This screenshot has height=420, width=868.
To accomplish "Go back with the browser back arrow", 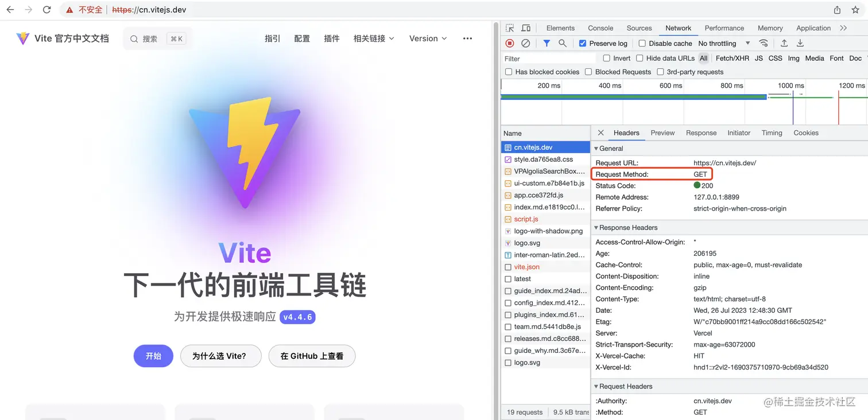I will (10, 10).
